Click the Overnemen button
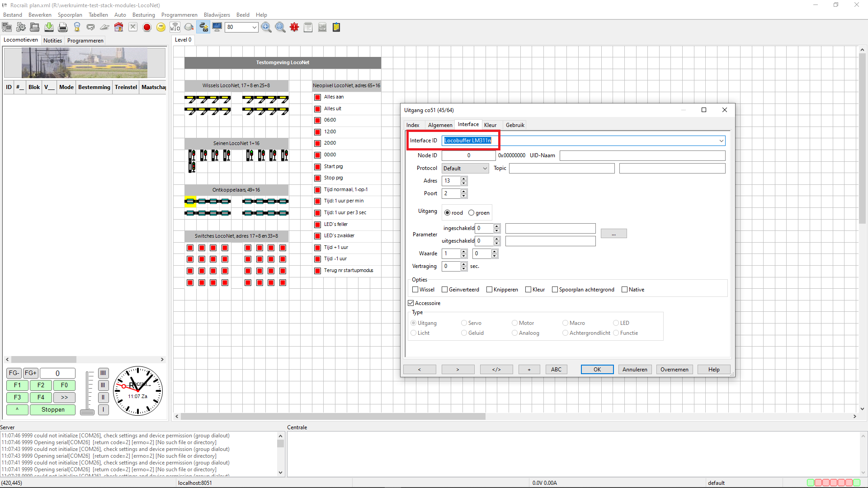 [674, 370]
